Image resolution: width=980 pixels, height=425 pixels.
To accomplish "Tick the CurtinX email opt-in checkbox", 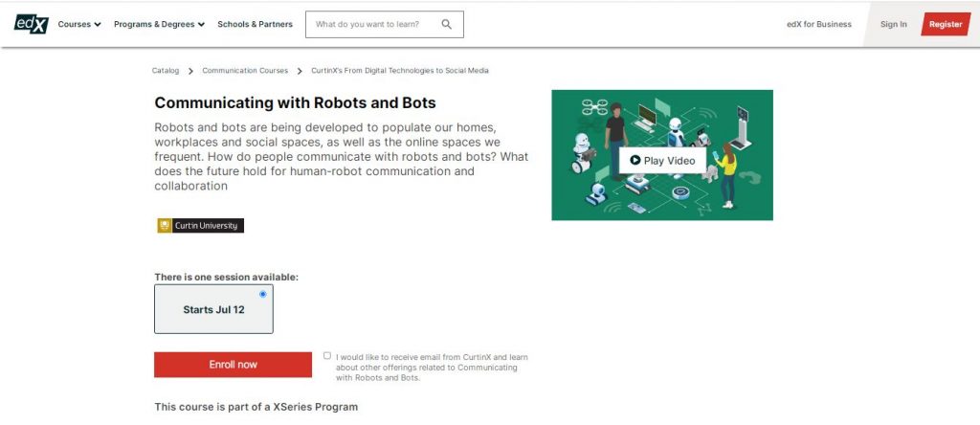I will 327,356.
